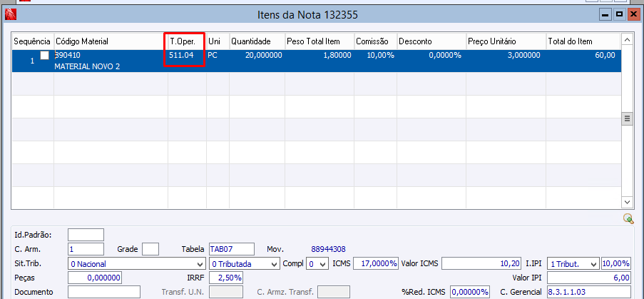
Task: Click the Desconto column header
Action: point(431,41)
